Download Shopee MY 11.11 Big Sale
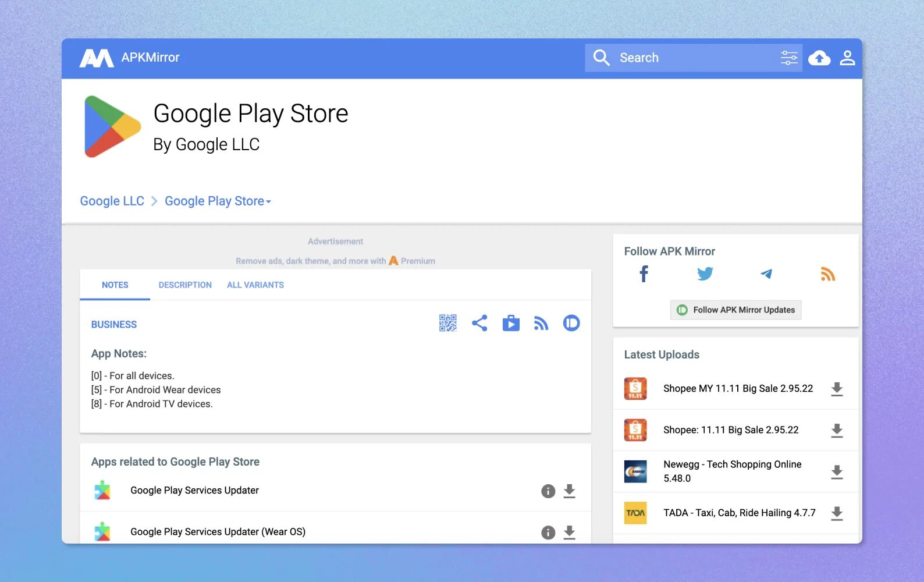Screen dimensions: 924x582 click(837, 389)
